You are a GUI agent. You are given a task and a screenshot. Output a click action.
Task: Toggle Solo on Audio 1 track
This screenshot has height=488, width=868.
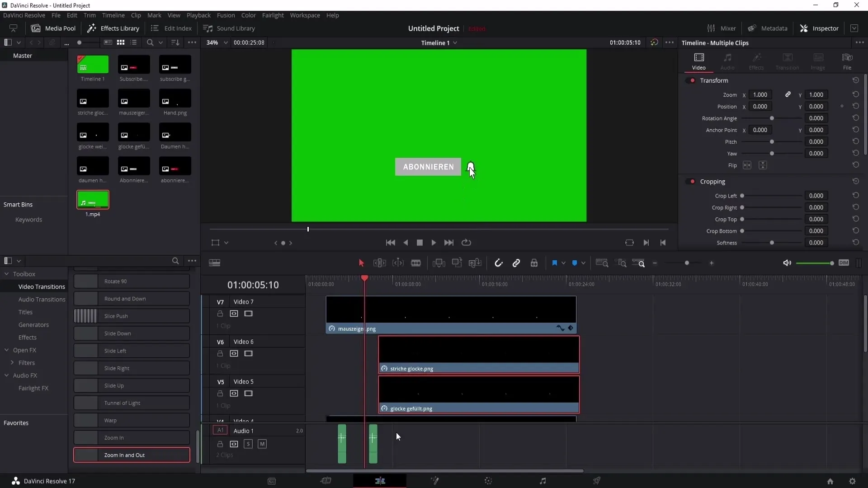(x=249, y=444)
